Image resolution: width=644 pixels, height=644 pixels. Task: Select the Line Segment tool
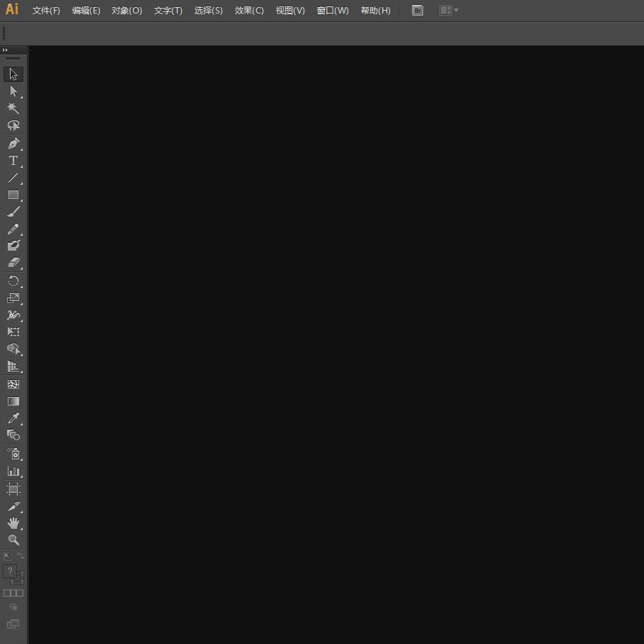click(x=13, y=178)
